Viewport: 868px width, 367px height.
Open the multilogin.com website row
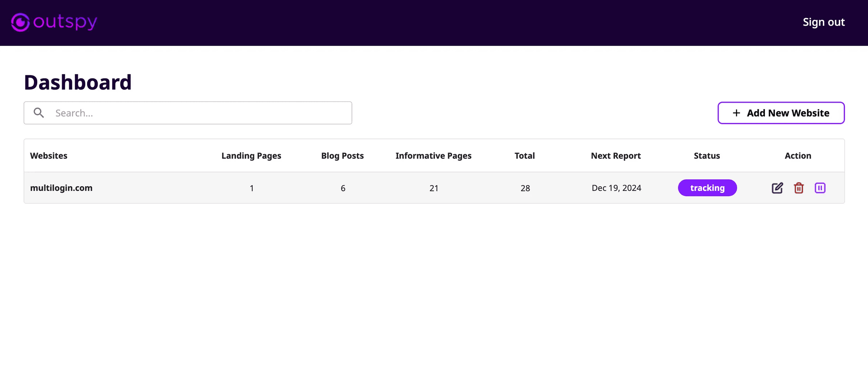61,188
